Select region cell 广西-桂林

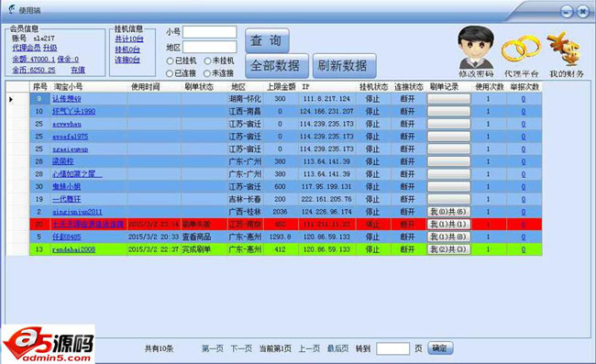245,212
